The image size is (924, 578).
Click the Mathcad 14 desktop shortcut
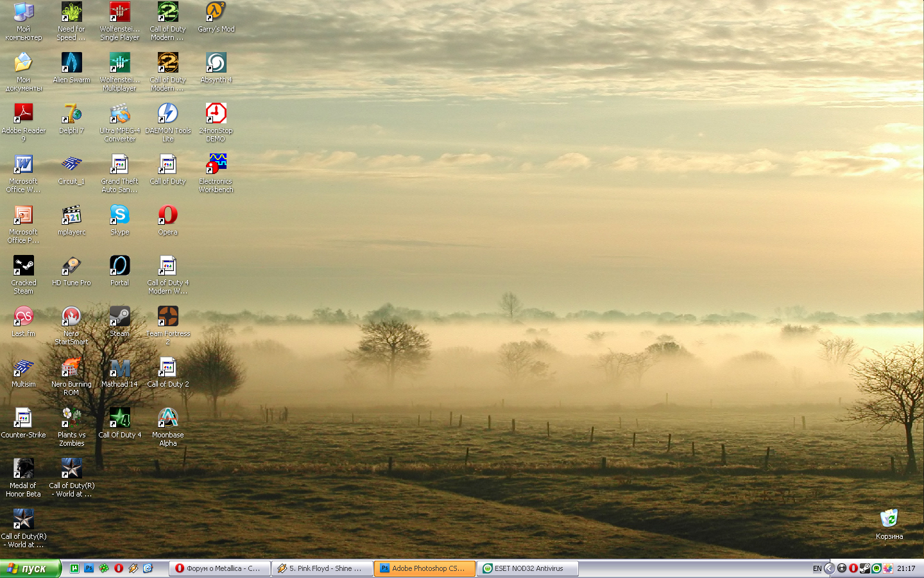point(119,368)
